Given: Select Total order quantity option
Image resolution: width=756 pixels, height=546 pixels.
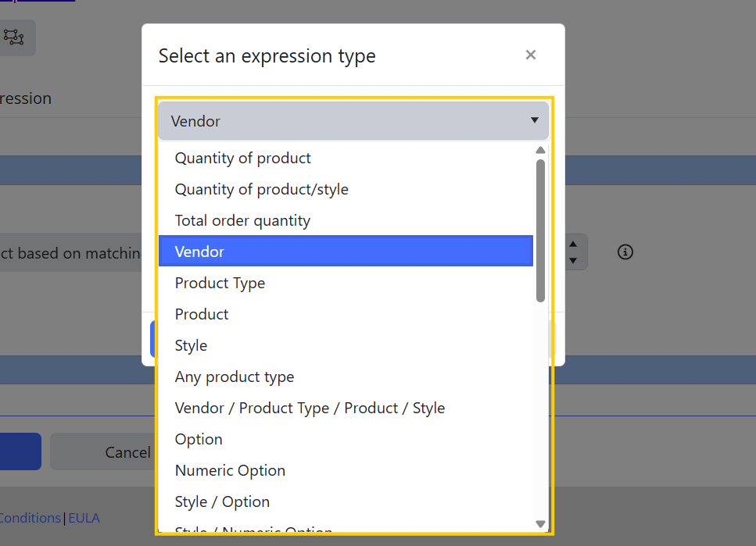Looking at the screenshot, I should click(x=243, y=220).
